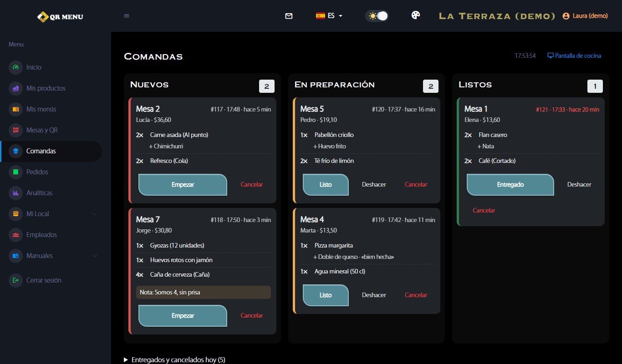The height and width of the screenshot is (364, 622).
Task: Click the 'Pabellón criollo' item
Action: point(334,135)
